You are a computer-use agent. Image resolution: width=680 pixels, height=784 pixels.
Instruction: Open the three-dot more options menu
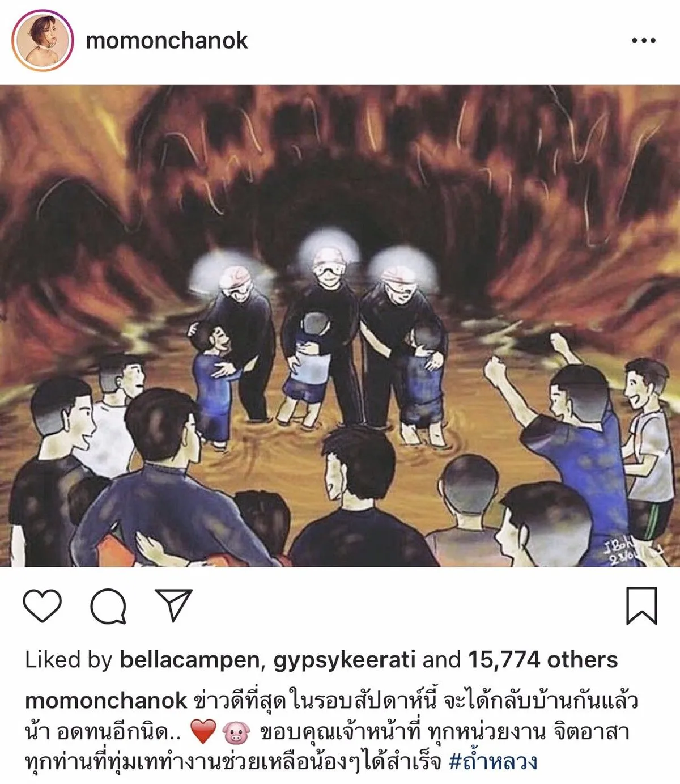click(x=643, y=40)
